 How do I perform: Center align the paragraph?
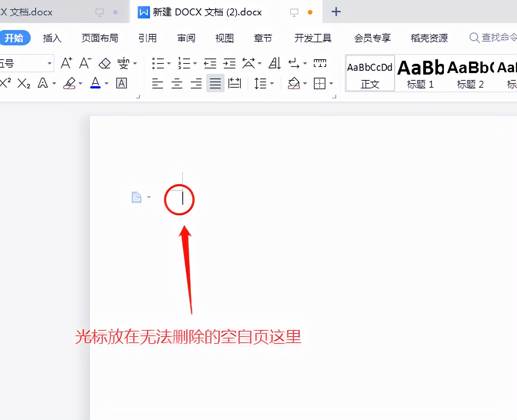(177, 83)
